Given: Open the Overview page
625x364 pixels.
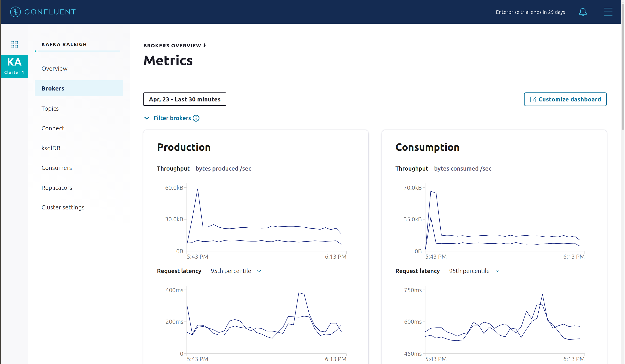Looking at the screenshot, I should click(x=54, y=68).
